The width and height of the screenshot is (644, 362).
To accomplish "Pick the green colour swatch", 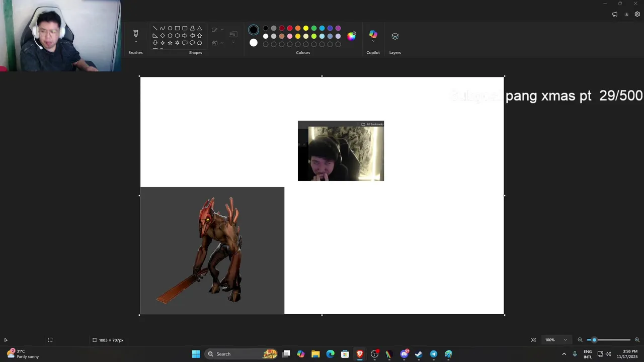I will (314, 28).
